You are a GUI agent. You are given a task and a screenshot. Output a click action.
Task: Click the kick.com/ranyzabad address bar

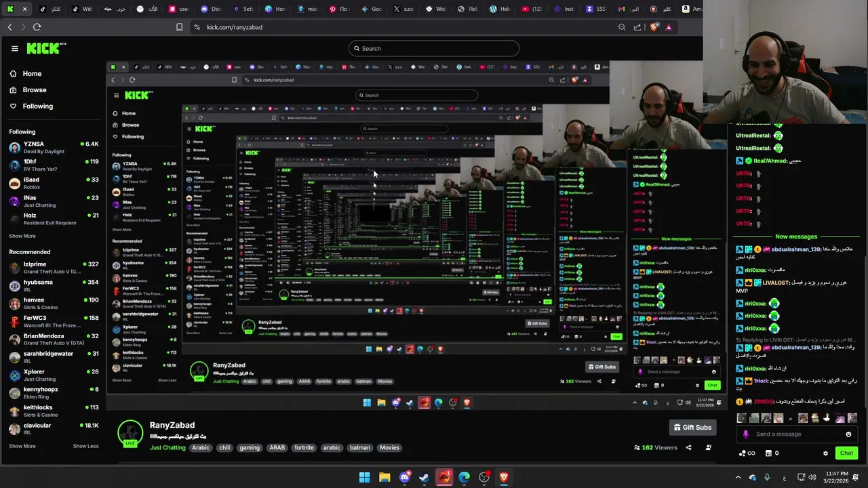(235, 27)
